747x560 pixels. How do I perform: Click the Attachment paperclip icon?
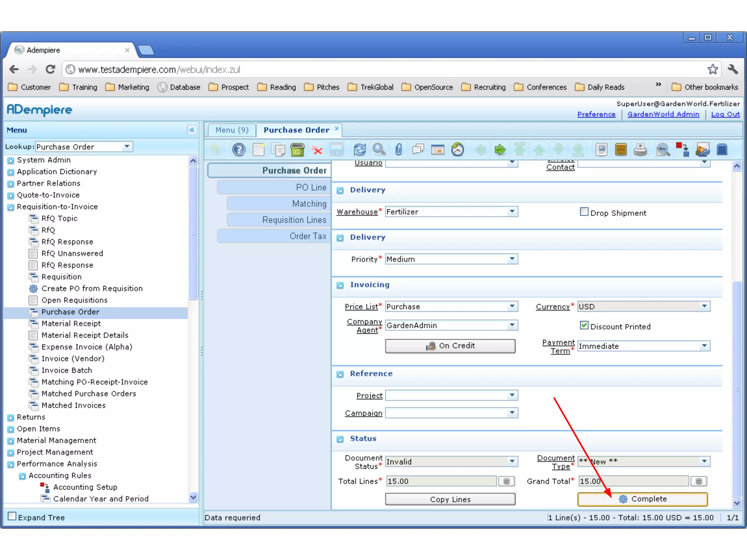[x=398, y=149]
